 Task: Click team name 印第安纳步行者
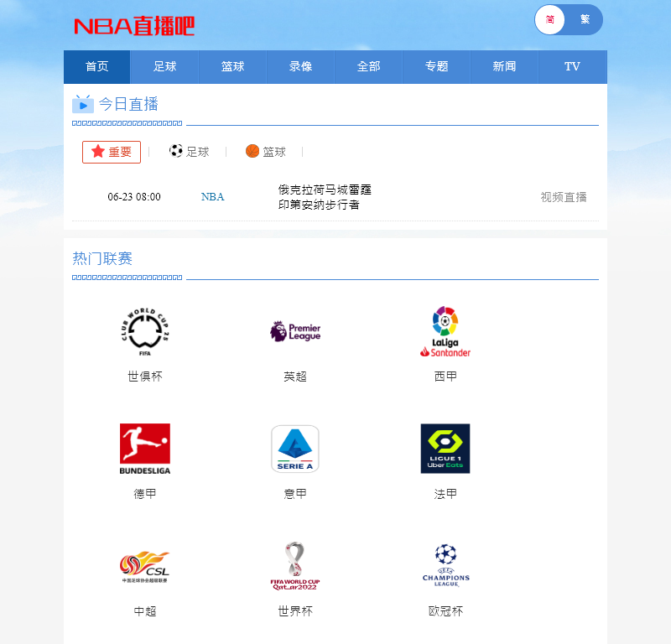[319, 205]
